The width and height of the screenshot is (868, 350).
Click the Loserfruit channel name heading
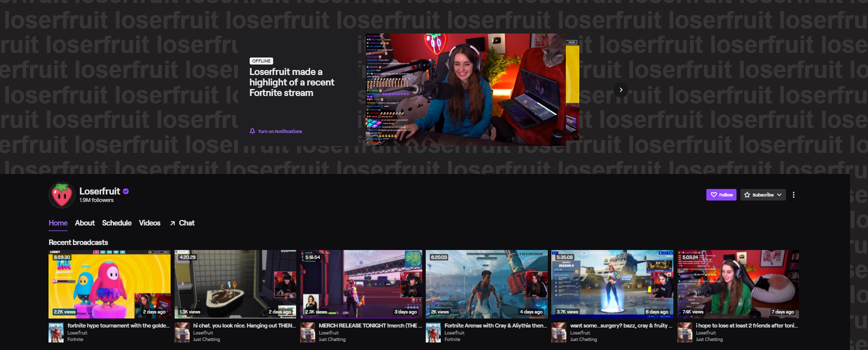100,191
